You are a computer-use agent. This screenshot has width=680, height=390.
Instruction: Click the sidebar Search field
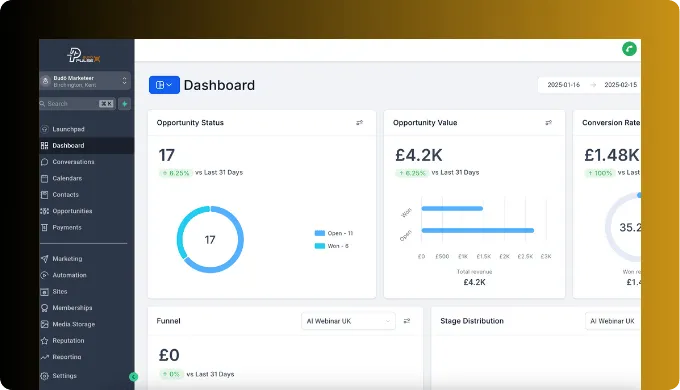coord(77,104)
